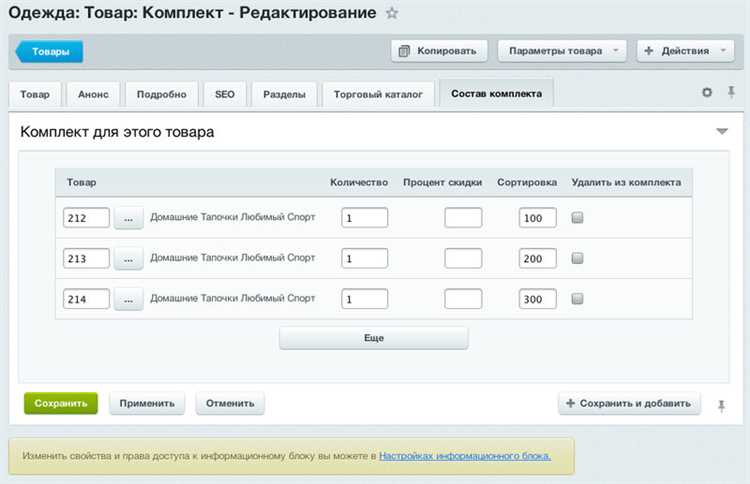Open the Подробно tab
This screenshot has height=484, width=750.
[162, 94]
